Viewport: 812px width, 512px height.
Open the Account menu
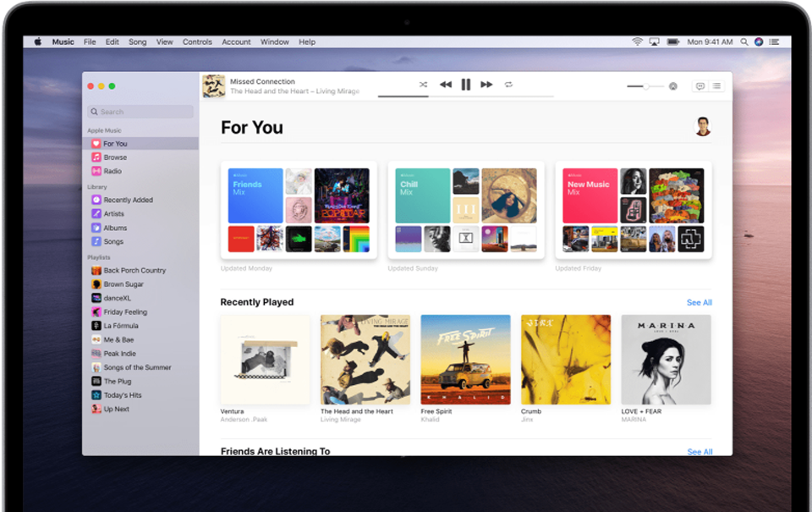coord(236,42)
